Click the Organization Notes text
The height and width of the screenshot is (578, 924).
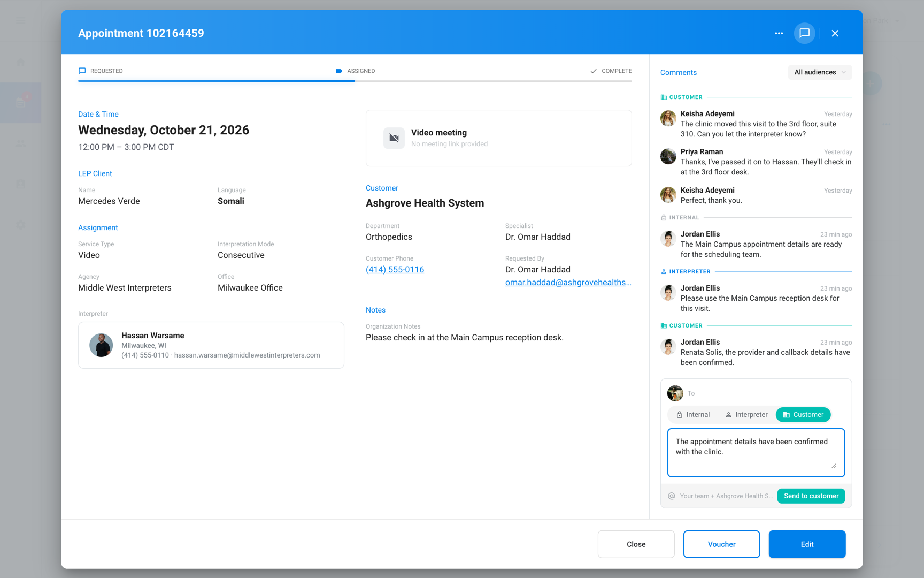tap(464, 338)
